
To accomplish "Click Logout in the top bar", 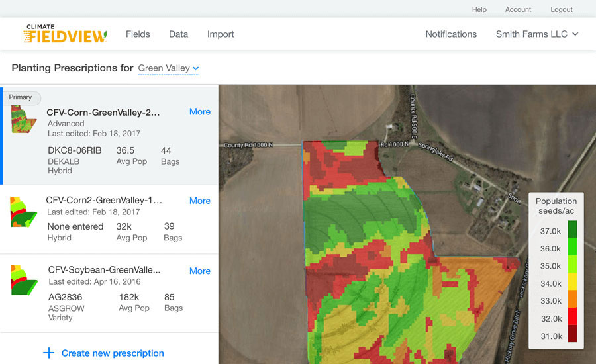I will [x=562, y=9].
